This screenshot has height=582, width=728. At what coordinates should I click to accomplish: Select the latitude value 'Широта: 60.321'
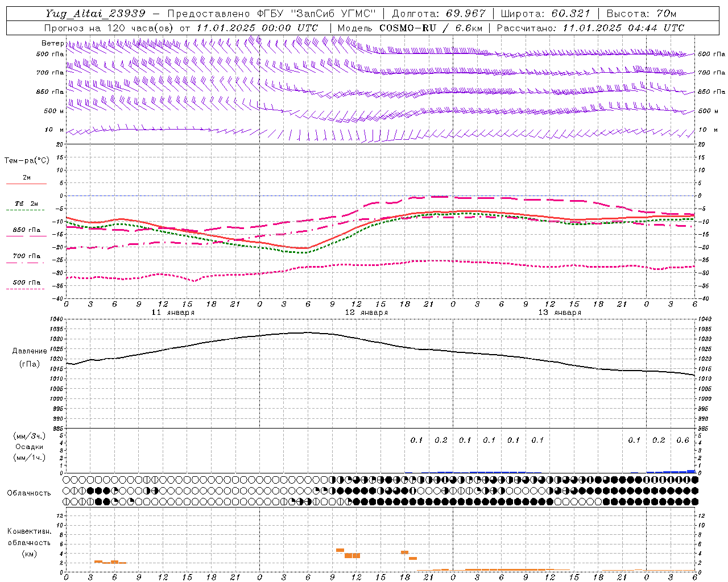click(x=545, y=14)
